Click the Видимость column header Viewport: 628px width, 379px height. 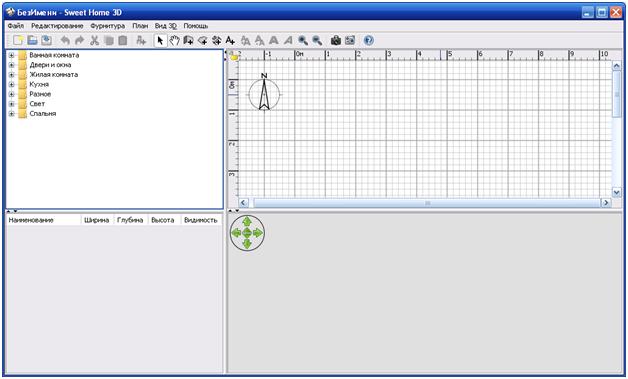point(201,220)
